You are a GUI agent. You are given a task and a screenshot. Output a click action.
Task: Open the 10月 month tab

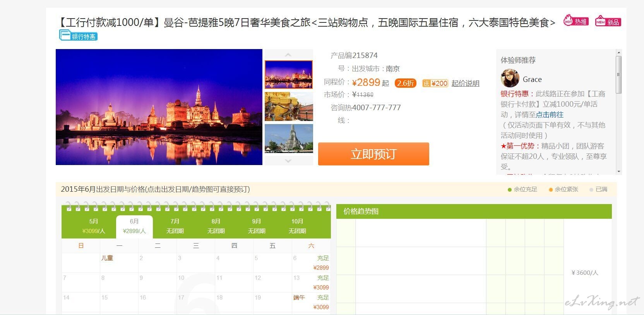[297, 226]
